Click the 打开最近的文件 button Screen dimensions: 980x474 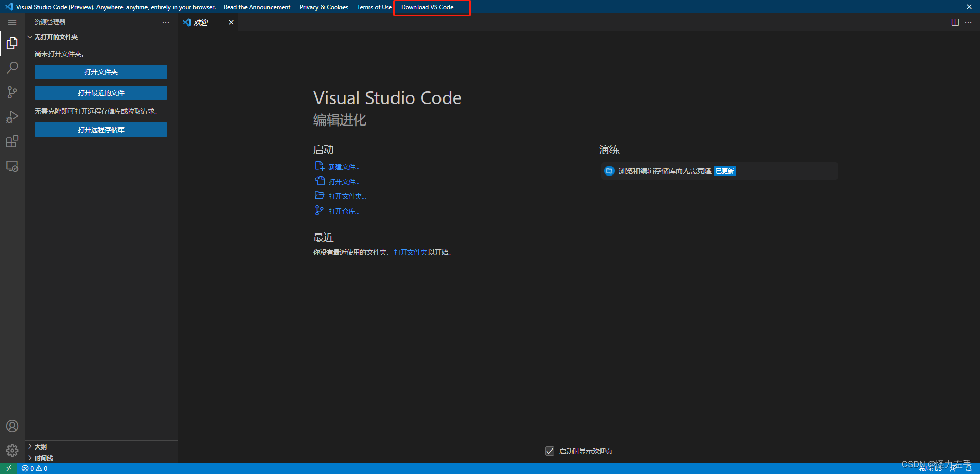tap(101, 93)
